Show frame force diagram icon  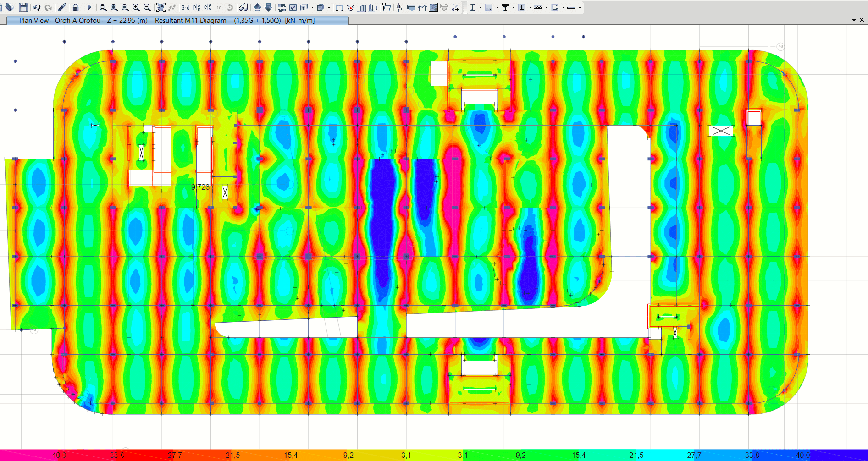(x=422, y=7)
